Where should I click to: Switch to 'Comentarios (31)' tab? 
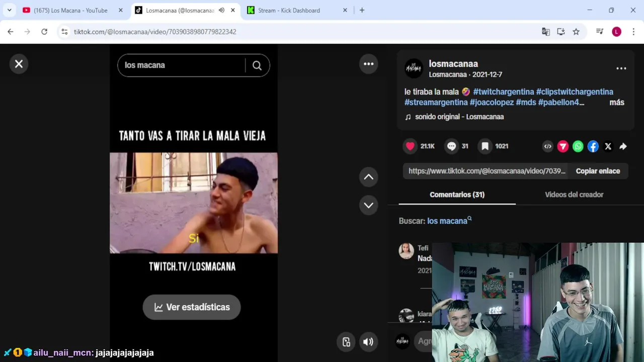[457, 195]
